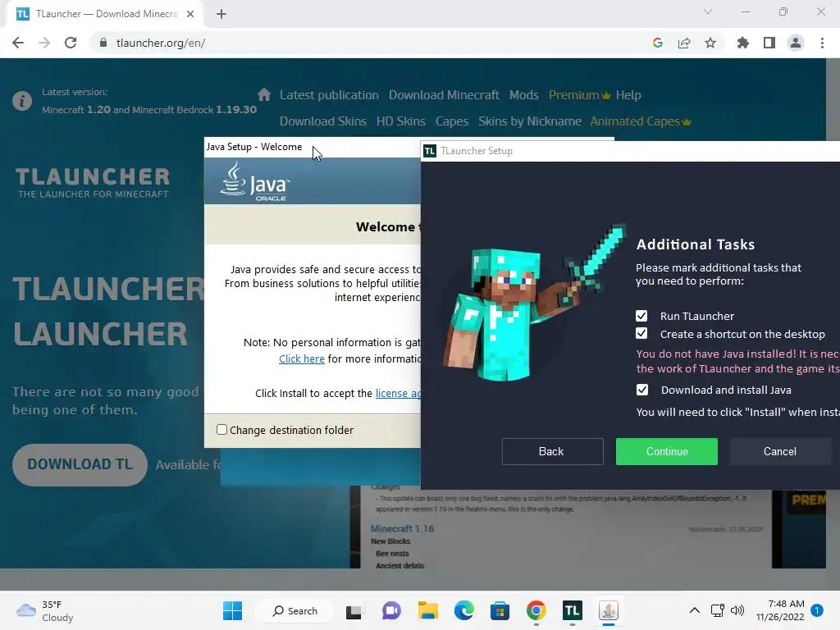
Task: Open Microsoft Store from taskbar
Action: (500, 610)
